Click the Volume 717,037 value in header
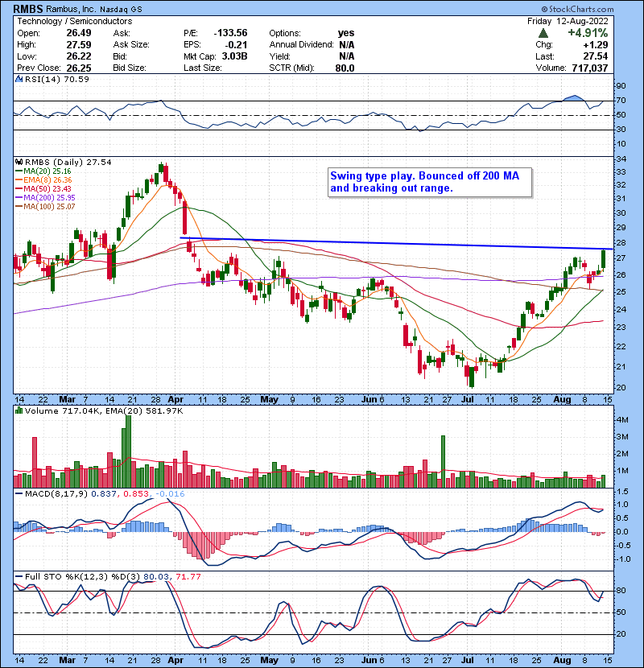Screen dimensions: 644x668 pyautogui.click(x=590, y=68)
